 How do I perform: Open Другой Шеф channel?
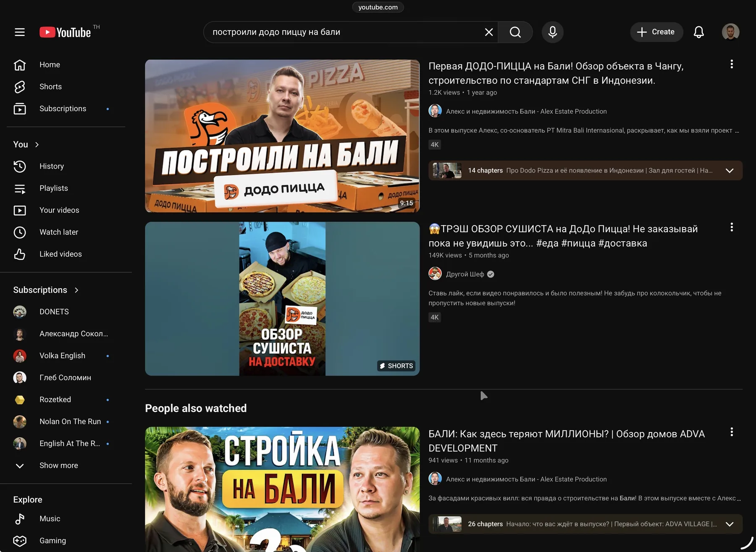[465, 274]
